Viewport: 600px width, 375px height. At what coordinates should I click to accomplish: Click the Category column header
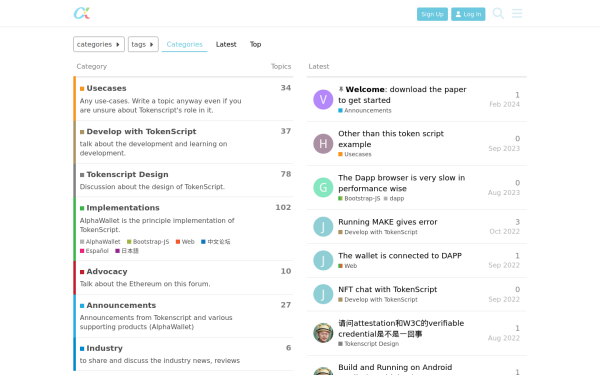point(91,67)
